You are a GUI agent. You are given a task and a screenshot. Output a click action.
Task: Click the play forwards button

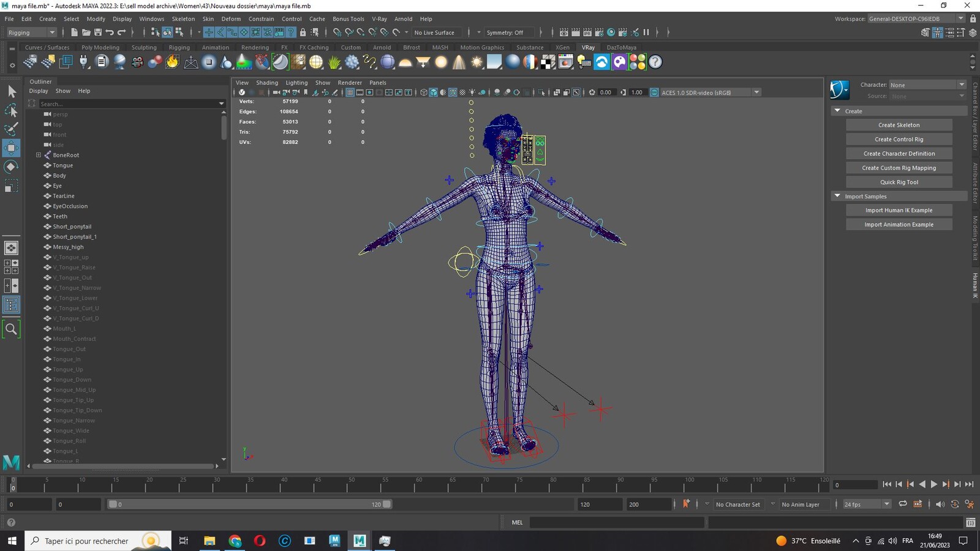point(934,484)
